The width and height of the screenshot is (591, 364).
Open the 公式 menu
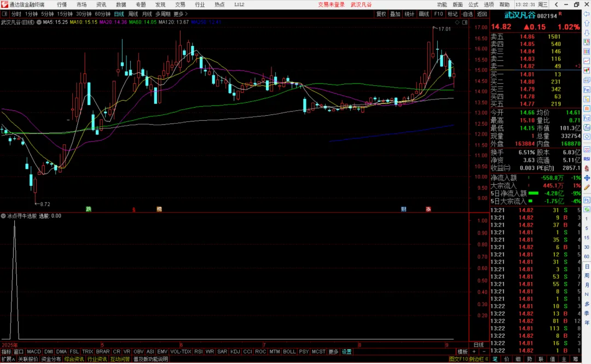(x=473, y=4)
